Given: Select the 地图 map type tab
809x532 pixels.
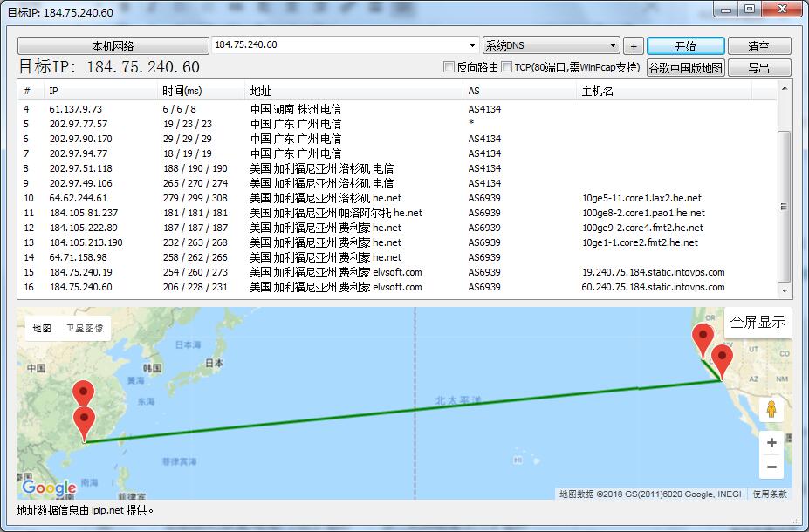Looking at the screenshot, I should tap(42, 328).
